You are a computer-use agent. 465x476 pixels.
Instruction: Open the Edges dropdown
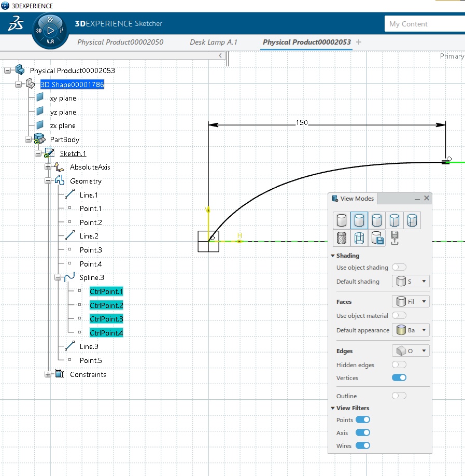point(411,351)
